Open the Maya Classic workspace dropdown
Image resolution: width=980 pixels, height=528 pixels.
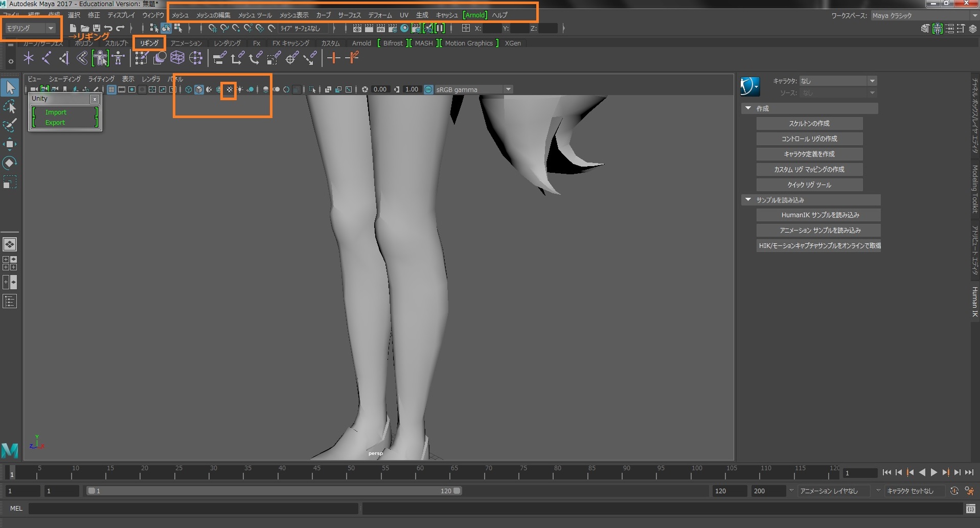coord(924,15)
